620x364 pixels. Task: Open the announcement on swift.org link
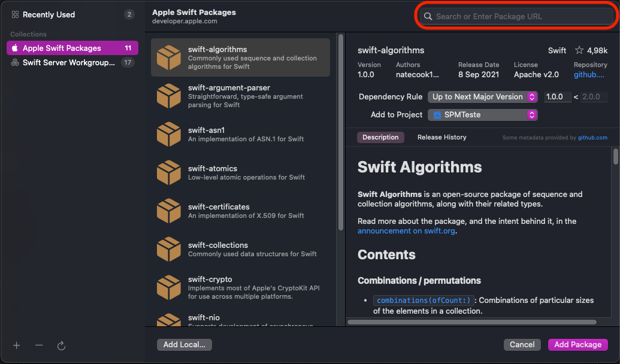tap(406, 231)
